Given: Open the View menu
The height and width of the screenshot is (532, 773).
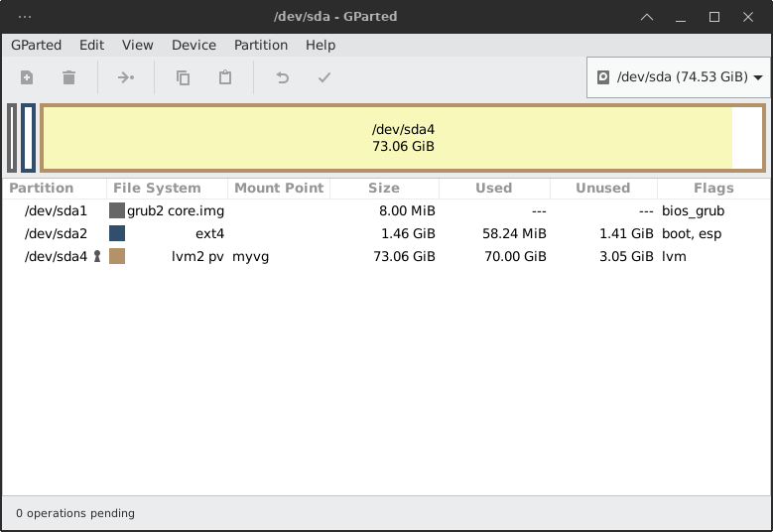Looking at the screenshot, I should point(138,45).
